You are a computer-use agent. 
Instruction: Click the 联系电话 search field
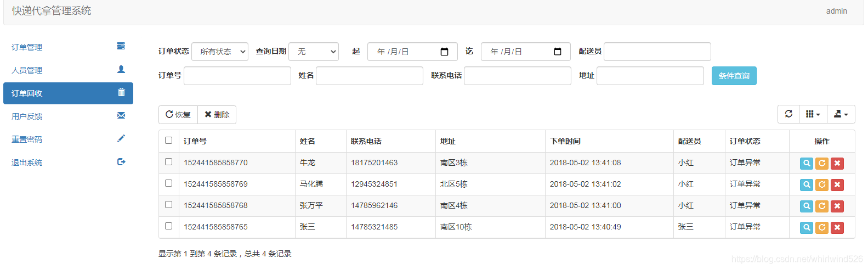[x=518, y=76]
